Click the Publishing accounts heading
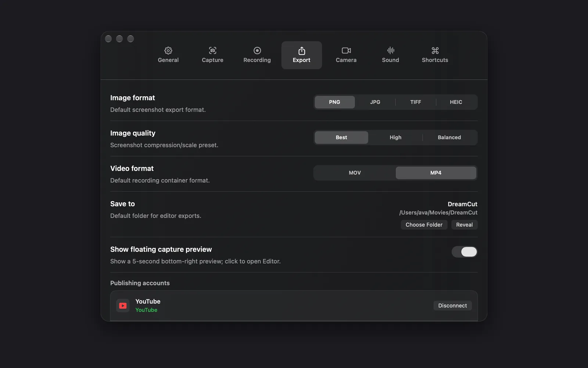The height and width of the screenshot is (368, 588). 140,283
